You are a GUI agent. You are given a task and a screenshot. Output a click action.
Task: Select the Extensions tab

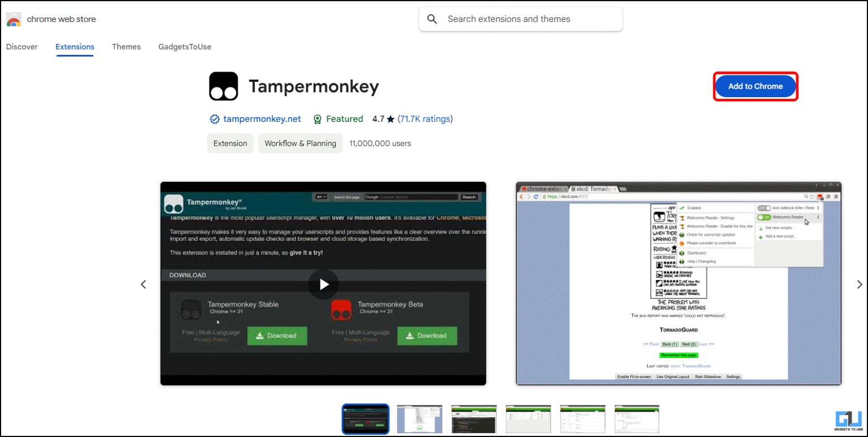click(x=75, y=47)
